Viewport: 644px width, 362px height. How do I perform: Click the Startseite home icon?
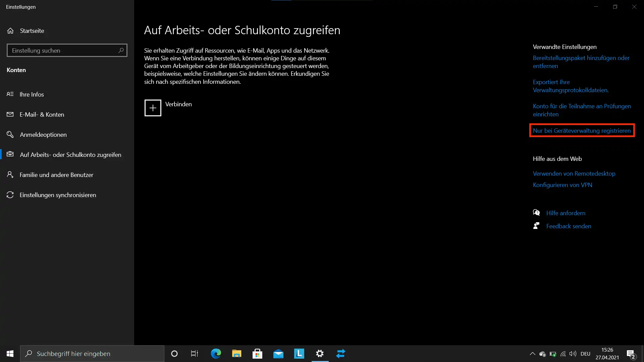10,31
